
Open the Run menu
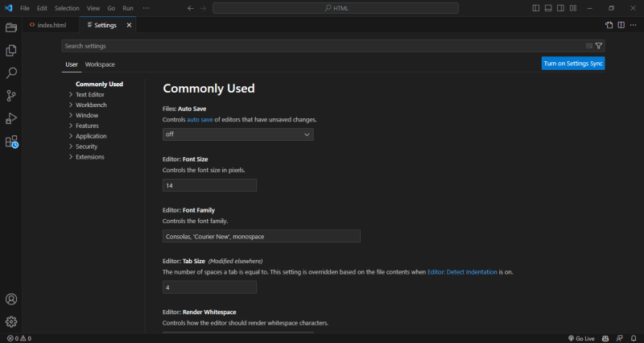(x=128, y=8)
